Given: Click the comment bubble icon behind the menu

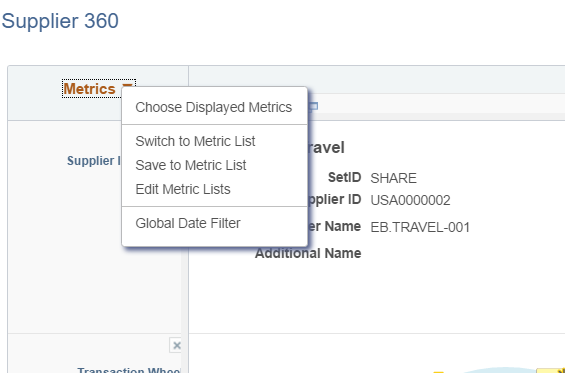Looking at the screenshot, I should coord(313,106).
